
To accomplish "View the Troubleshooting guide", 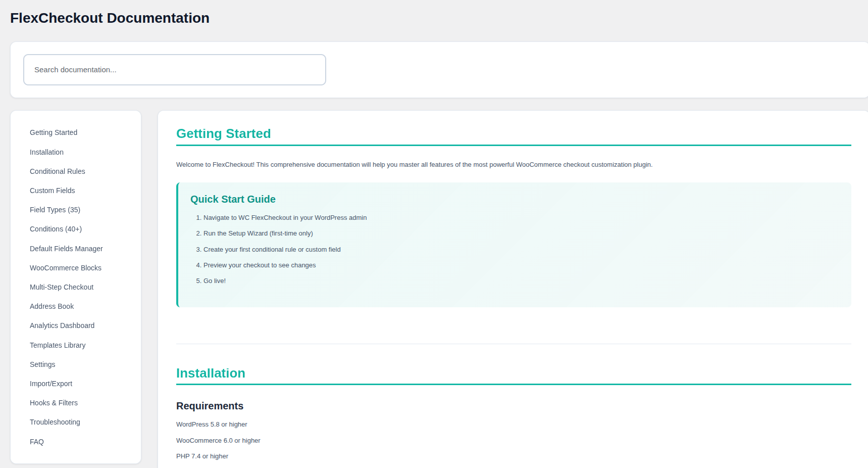I will tap(55, 422).
